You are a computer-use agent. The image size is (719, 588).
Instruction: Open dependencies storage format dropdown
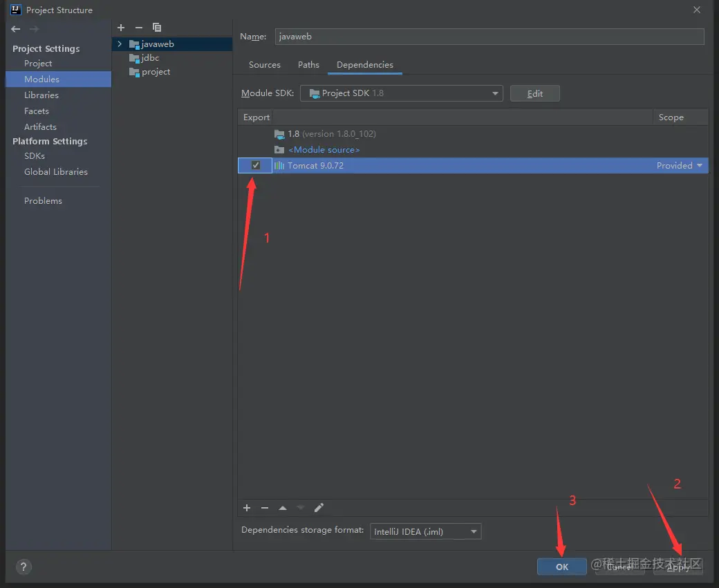coord(426,531)
